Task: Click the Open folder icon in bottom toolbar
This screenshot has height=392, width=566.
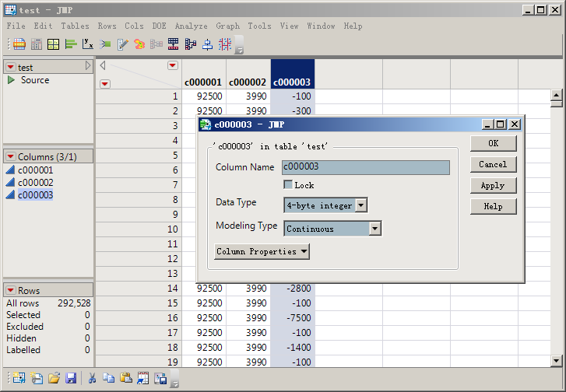Action: [x=54, y=379]
